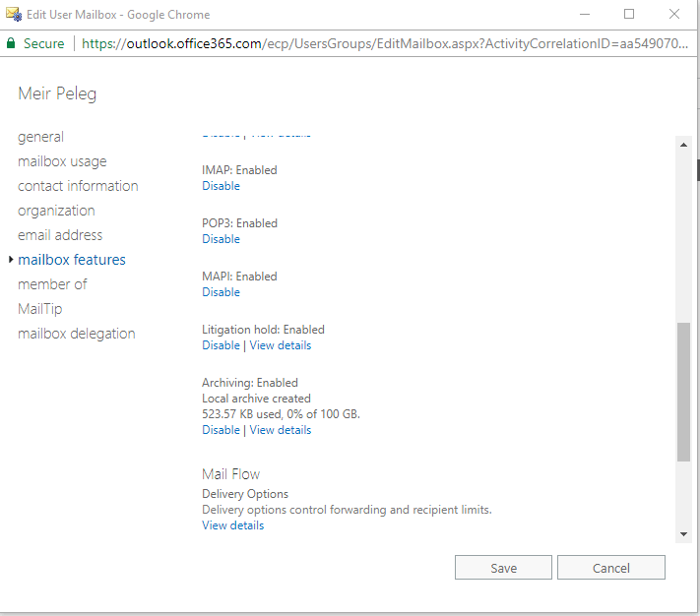700x616 pixels.
Task: Open the general section
Action: click(40, 137)
